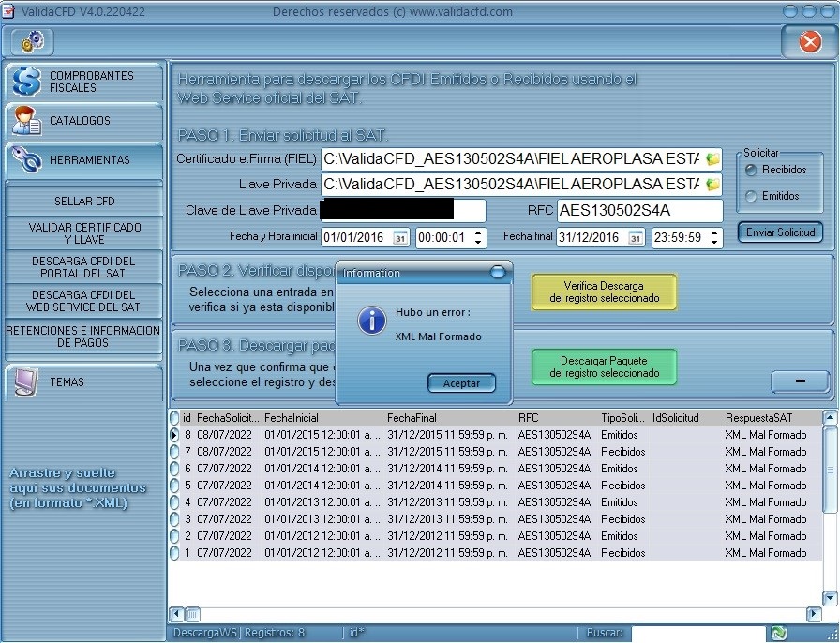Click the vertical scrollbar thumb
This screenshot has width=840, height=643.
830,470
